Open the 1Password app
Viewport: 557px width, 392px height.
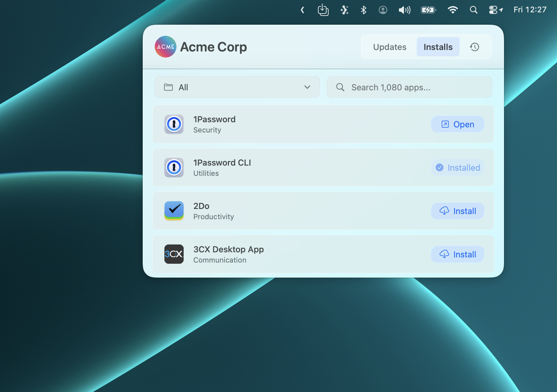(x=457, y=124)
